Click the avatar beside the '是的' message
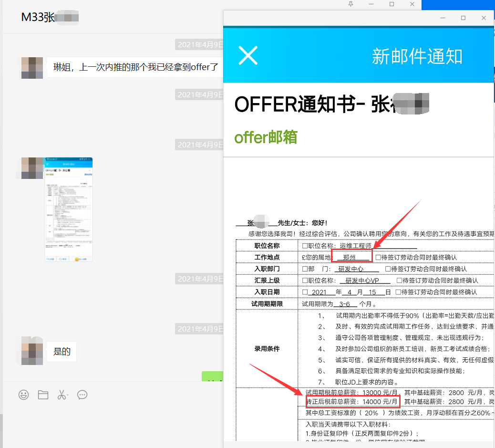The image size is (495, 448). click(32, 352)
